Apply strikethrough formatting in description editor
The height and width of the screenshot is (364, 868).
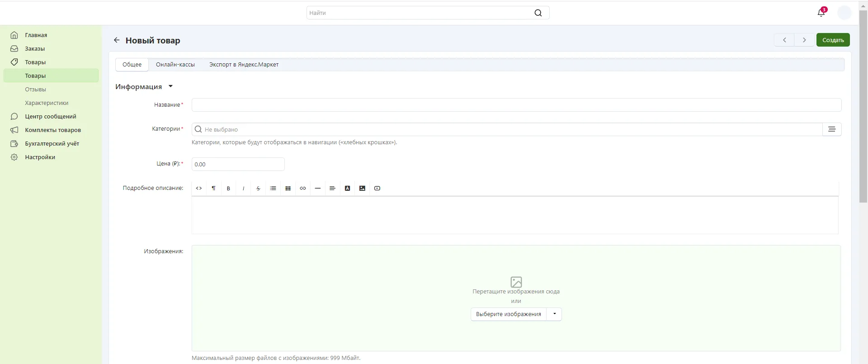coord(258,189)
